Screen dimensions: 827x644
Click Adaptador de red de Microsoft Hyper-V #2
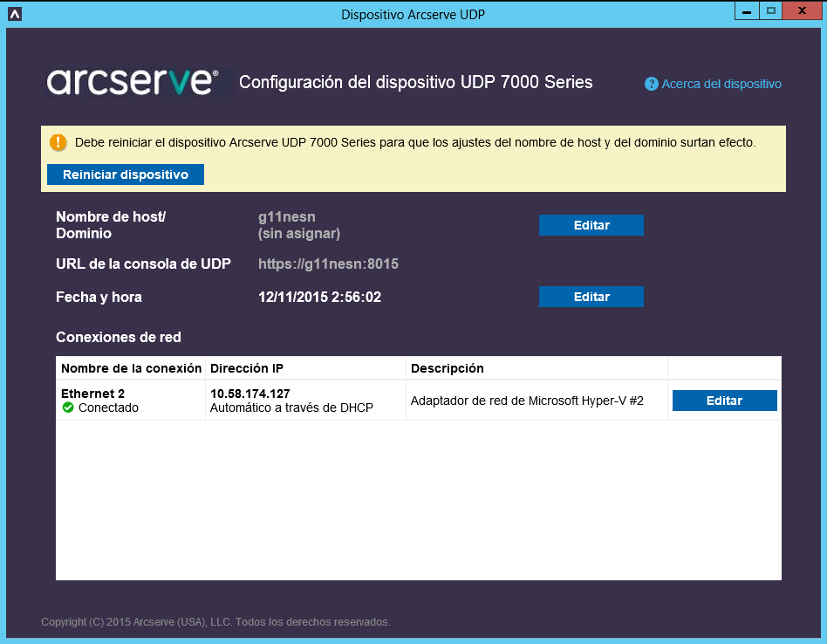[x=527, y=401]
